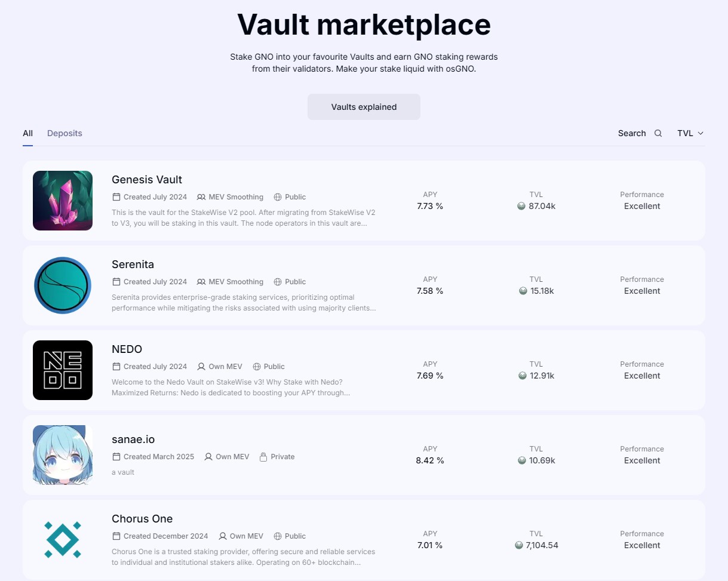The width and height of the screenshot is (728, 581).
Task: Click the NEDO Own MEV icon
Action: [201, 367]
